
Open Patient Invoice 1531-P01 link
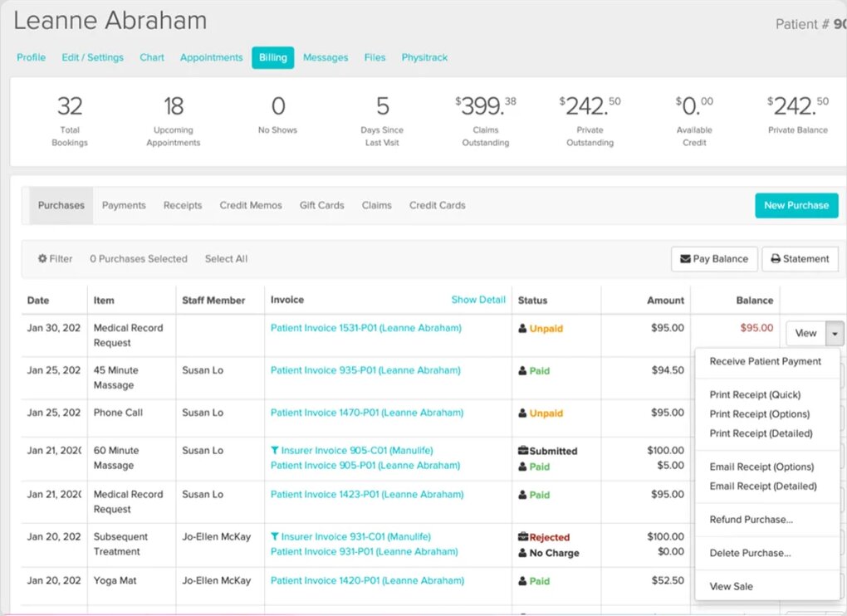pos(365,328)
